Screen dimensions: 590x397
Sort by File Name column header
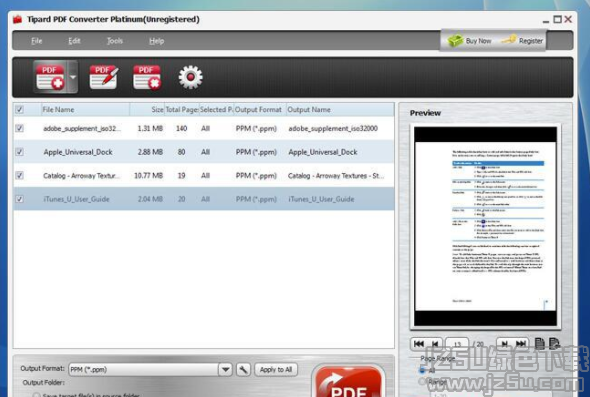(x=85, y=110)
